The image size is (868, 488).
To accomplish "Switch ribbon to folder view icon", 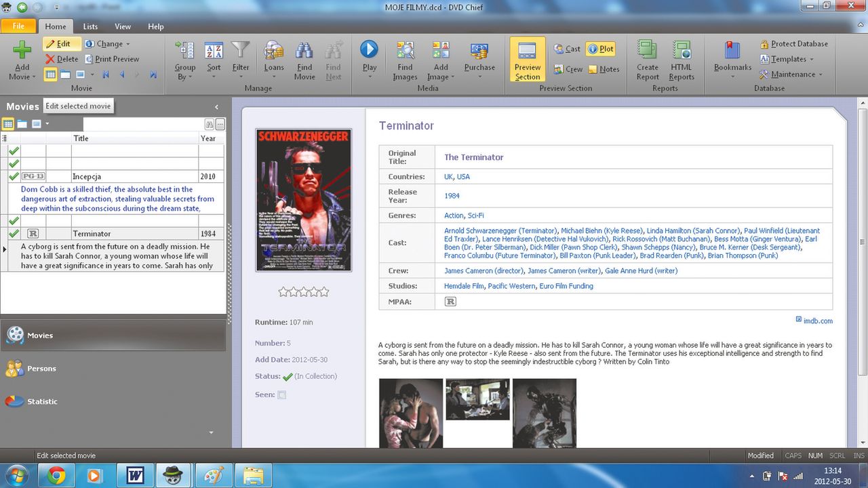I will point(66,75).
